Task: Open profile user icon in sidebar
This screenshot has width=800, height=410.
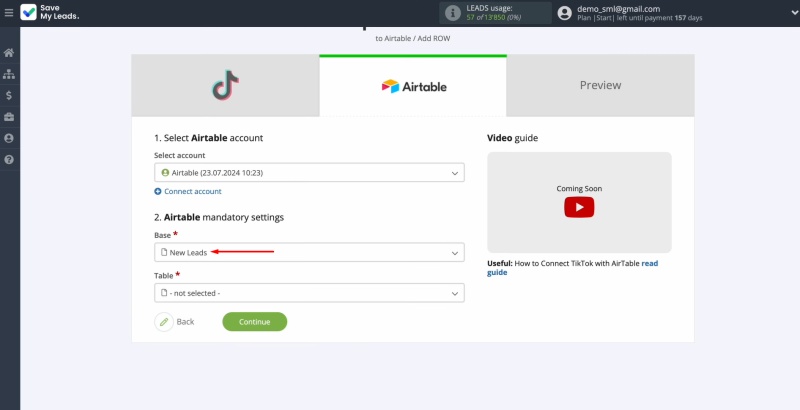Action: [x=9, y=138]
